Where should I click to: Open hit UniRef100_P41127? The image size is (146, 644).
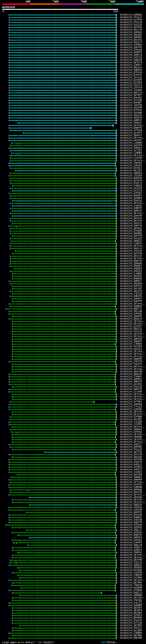point(131,17)
